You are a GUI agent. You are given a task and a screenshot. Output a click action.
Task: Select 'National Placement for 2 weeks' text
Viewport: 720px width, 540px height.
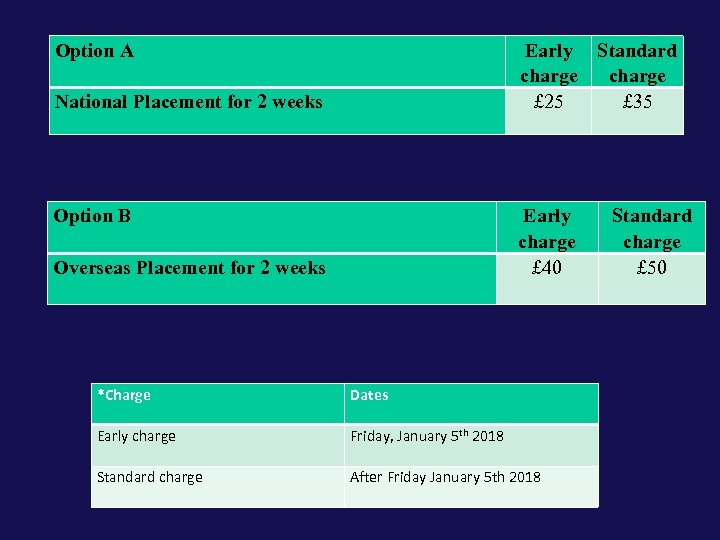[x=189, y=102]
